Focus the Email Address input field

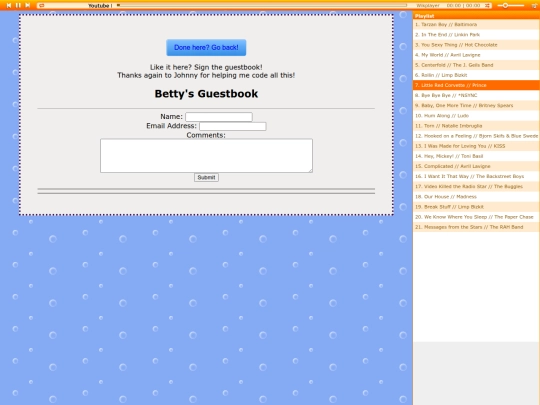coord(232,126)
